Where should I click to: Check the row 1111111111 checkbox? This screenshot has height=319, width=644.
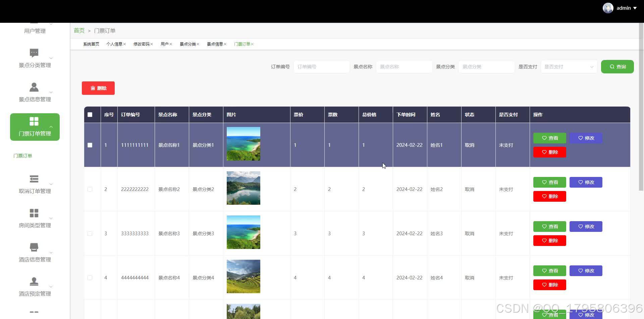[x=90, y=145]
